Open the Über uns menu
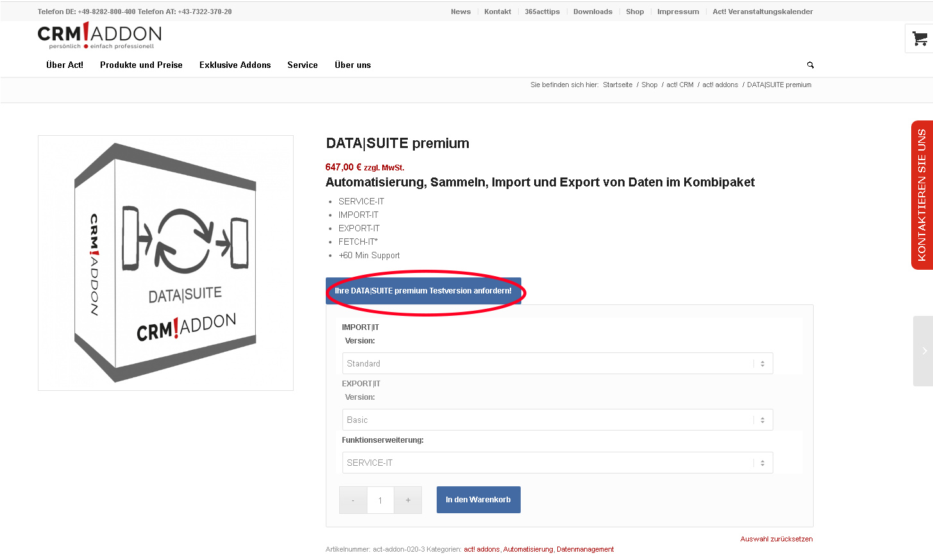 point(353,65)
